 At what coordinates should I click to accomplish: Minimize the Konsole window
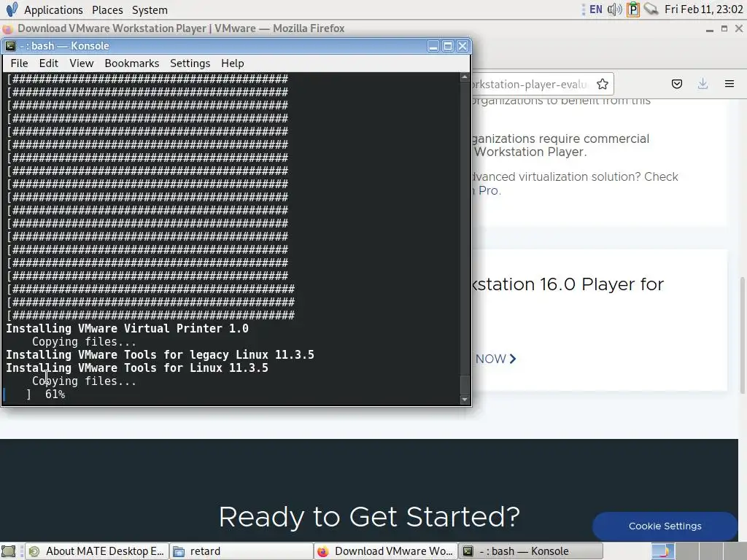pyautogui.click(x=433, y=46)
